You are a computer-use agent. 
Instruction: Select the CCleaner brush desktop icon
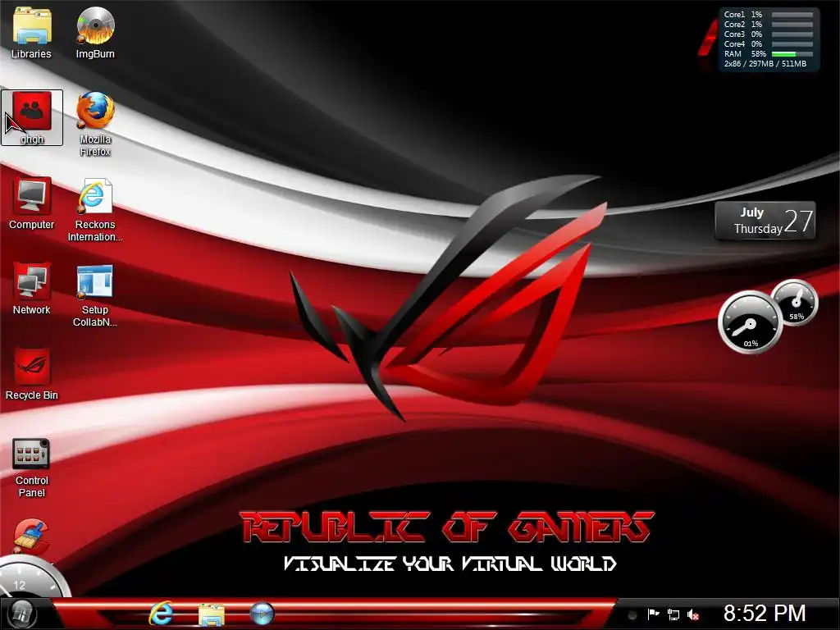[x=32, y=536]
